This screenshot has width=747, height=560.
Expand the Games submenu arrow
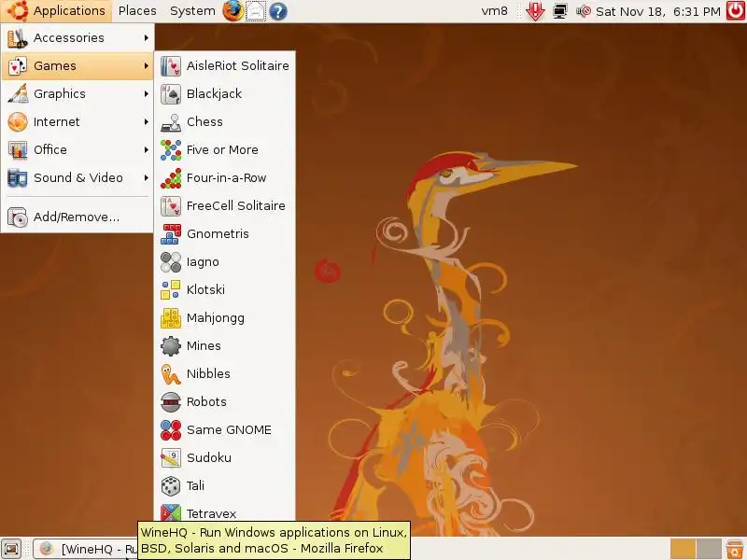(147, 65)
